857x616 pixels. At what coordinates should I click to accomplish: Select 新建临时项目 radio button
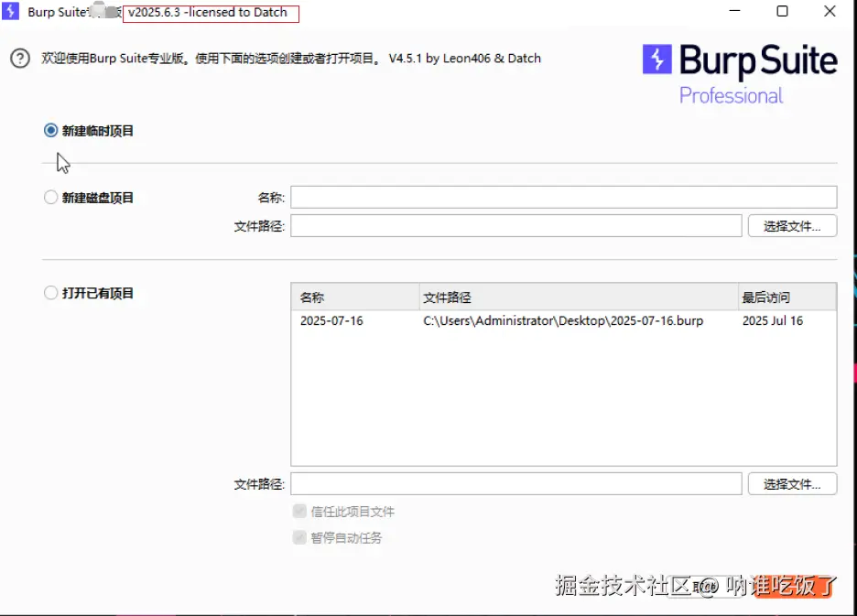click(51, 130)
